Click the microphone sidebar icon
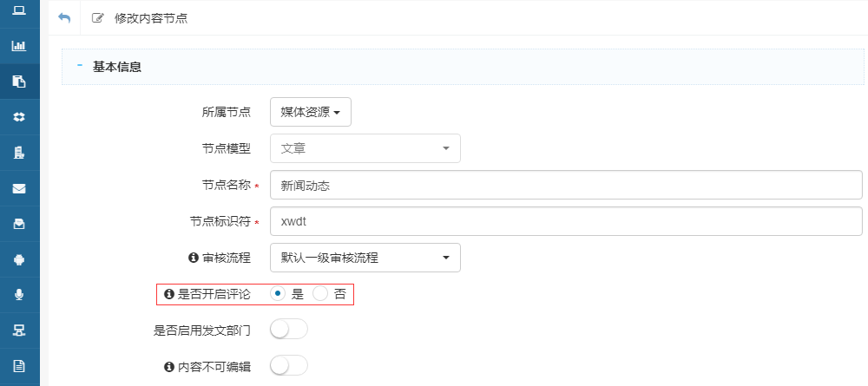The width and height of the screenshot is (868, 386). [18, 294]
